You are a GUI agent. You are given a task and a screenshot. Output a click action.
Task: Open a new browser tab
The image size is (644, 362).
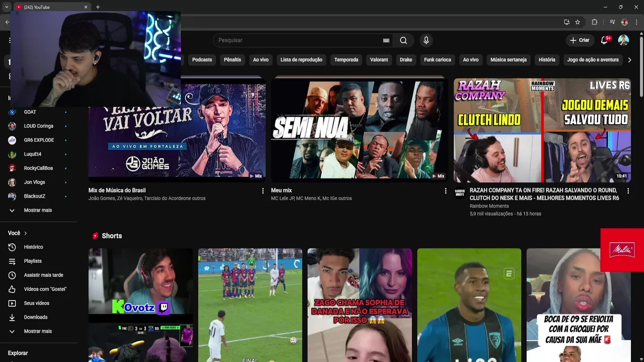(98, 7)
